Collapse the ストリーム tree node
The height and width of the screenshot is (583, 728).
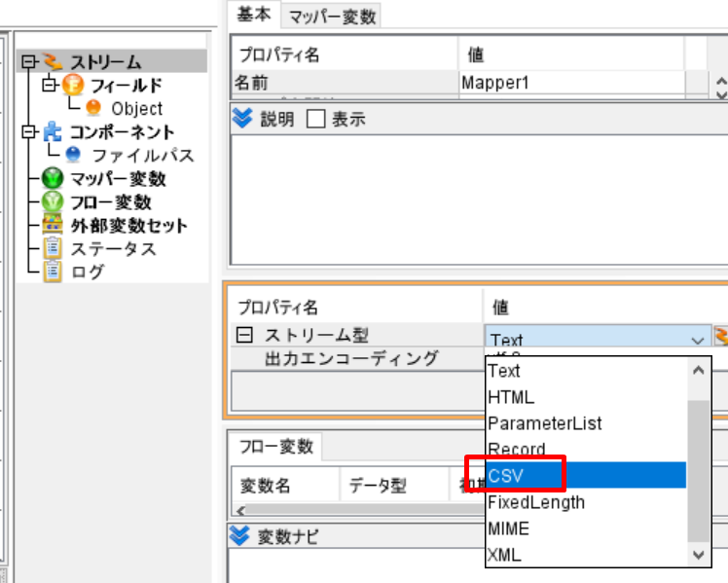click(29, 61)
